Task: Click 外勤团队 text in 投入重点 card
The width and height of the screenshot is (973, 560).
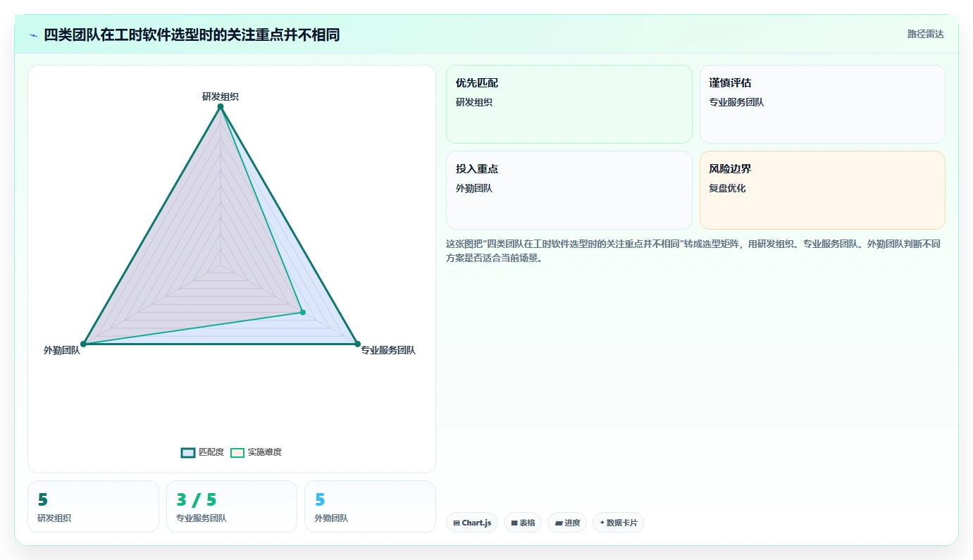Action: 474,188
